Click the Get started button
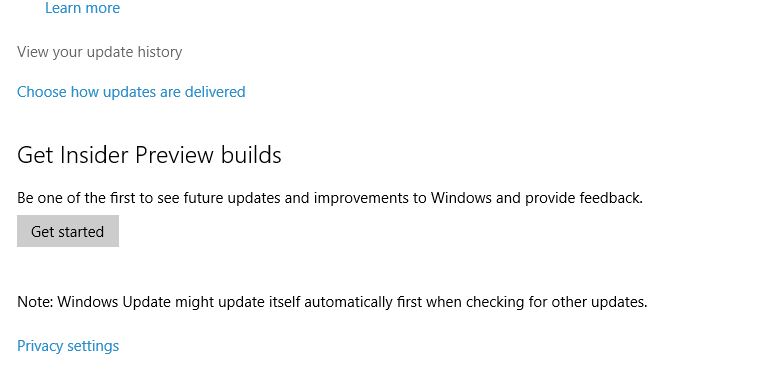This screenshot has height=389, width=761. pos(68,231)
